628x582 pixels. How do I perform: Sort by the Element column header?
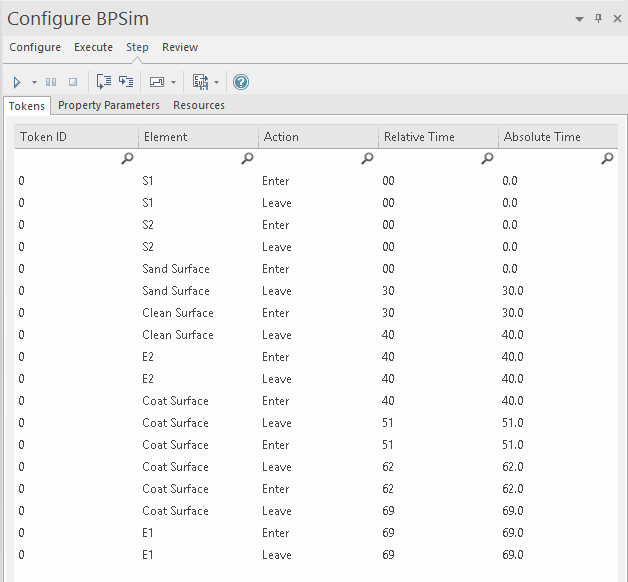[198, 137]
